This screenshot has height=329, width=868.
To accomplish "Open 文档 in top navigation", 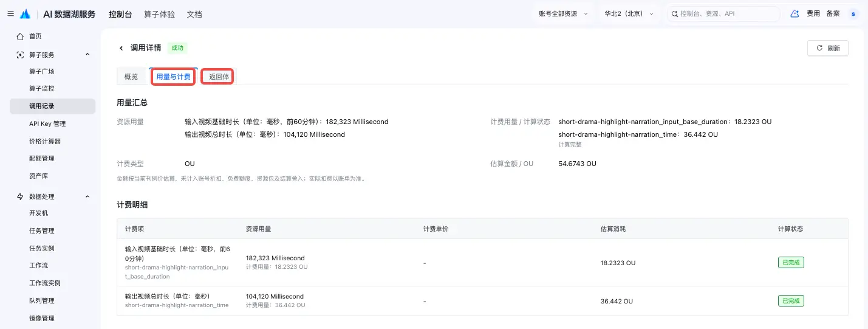I will [194, 14].
